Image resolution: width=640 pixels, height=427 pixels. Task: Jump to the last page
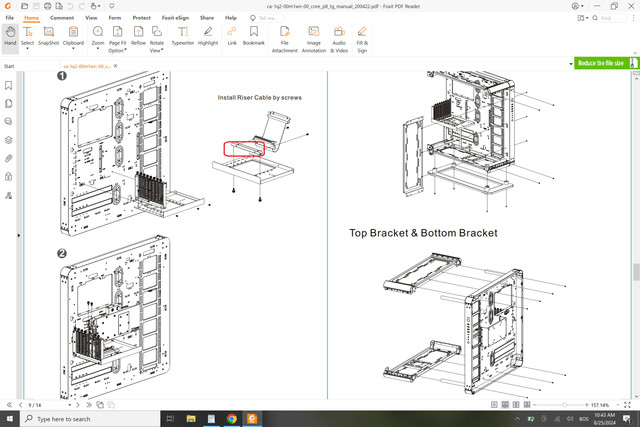(x=89, y=405)
